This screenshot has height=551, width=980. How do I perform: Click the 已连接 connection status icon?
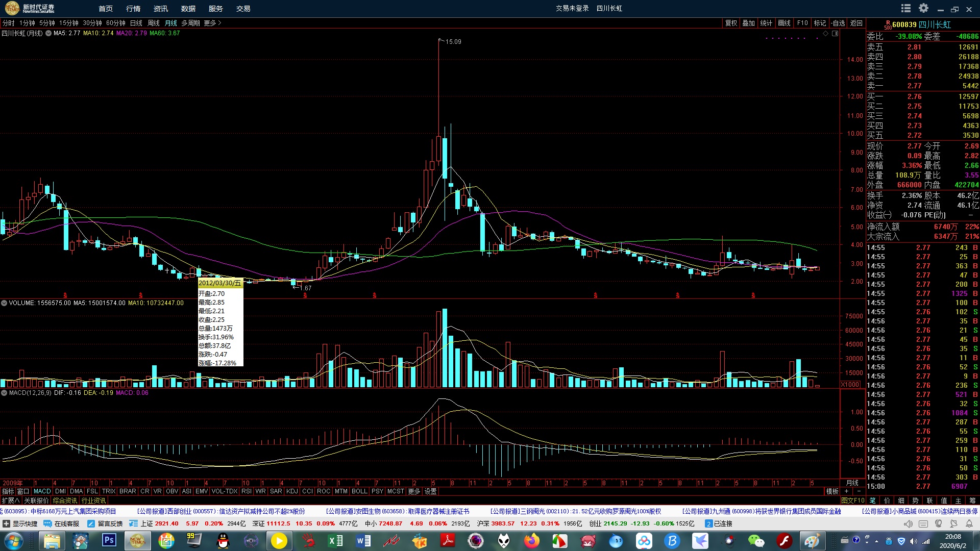[708, 523]
